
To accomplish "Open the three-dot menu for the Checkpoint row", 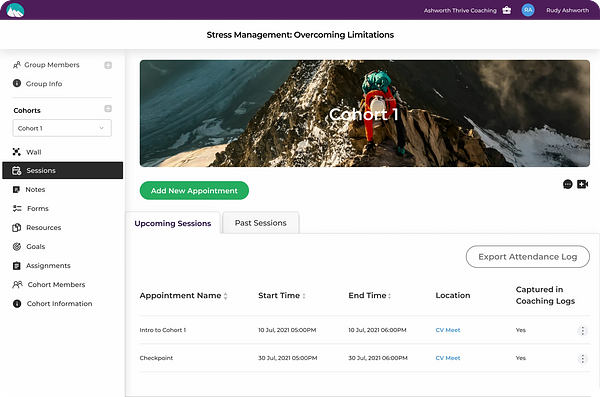I will [x=582, y=359].
